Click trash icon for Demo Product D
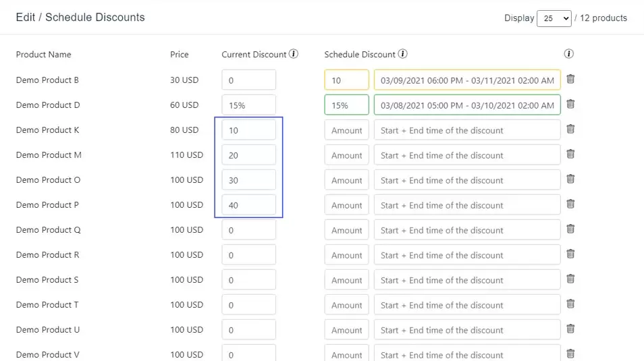Image resolution: width=644 pixels, height=361 pixels. pyautogui.click(x=570, y=104)
